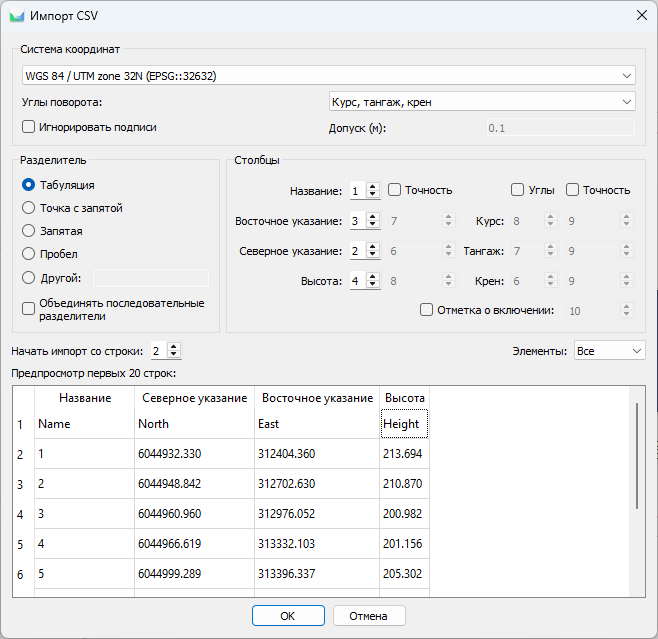Enable coordinate Точность checkbox next to Название
Image resolution: width=658 pixels, height=639 pixels.
point(394,190)
